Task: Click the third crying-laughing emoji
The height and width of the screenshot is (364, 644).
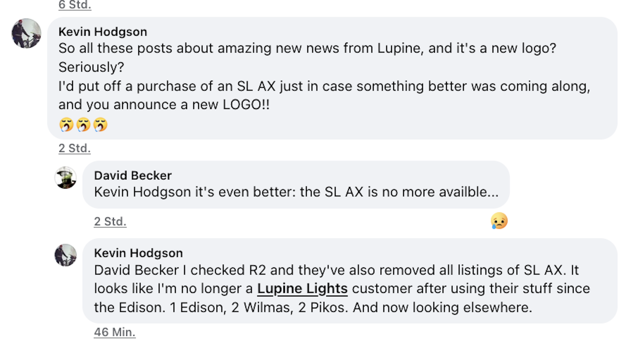Action: [x=101, y=125]
